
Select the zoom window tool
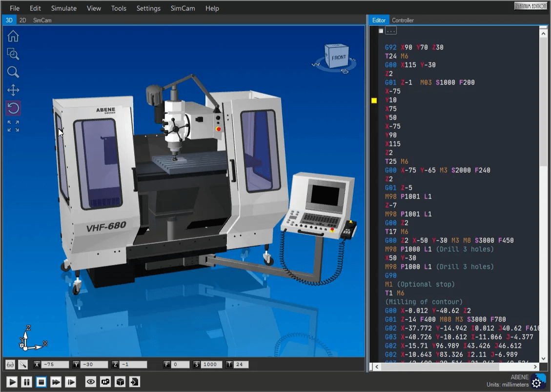click(x=13, y=54)
